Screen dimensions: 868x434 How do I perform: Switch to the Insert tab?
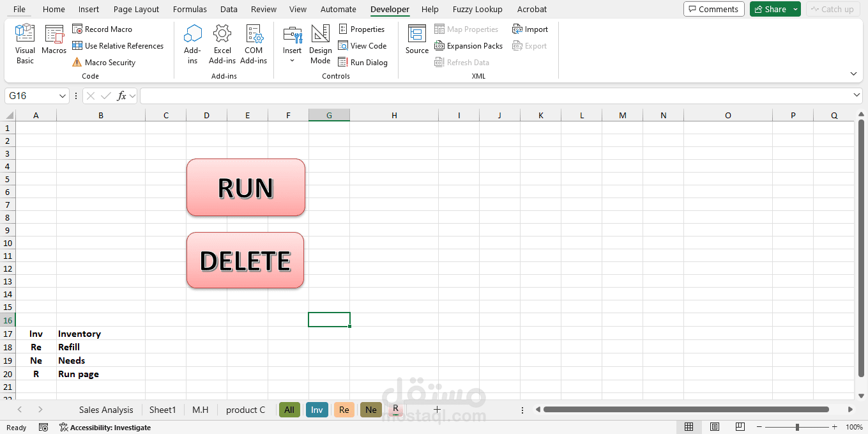coord(89,9)
